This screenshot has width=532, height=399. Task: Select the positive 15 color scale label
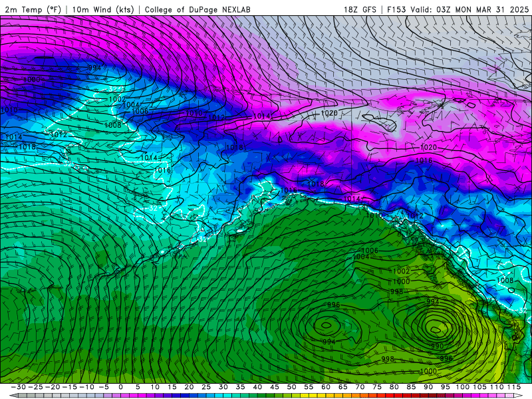172,387
